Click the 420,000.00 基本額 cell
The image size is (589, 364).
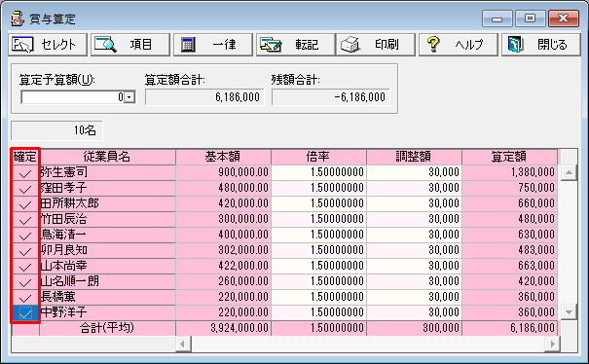(223, 204)
